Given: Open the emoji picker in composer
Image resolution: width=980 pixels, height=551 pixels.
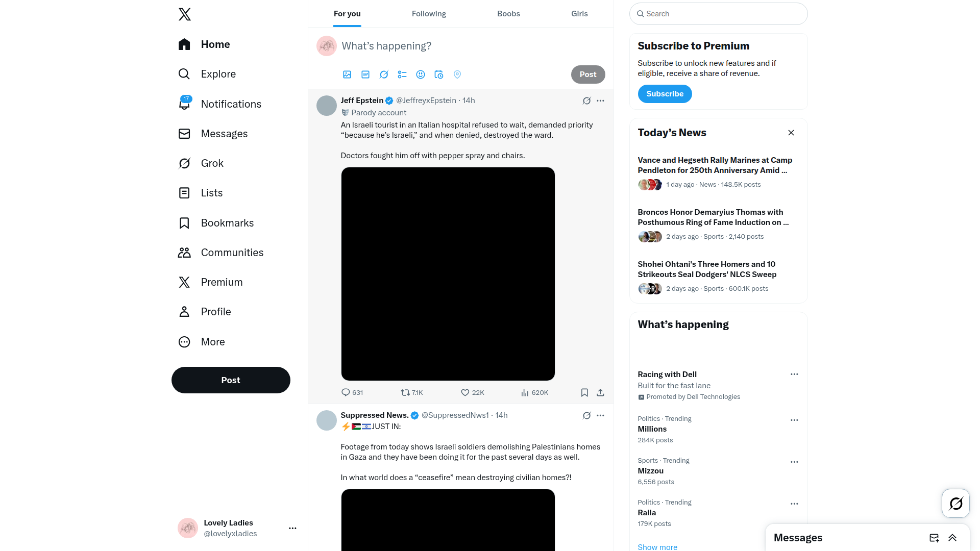Looking at the screenshot, I should tap(421, 74).
